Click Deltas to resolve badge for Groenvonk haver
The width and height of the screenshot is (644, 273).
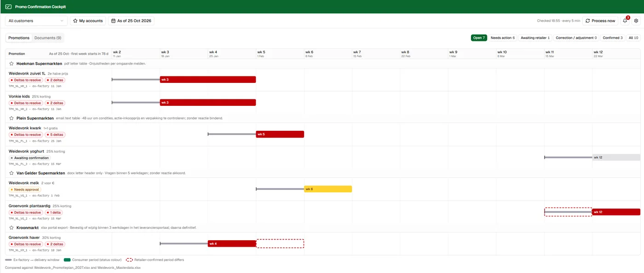26,244
